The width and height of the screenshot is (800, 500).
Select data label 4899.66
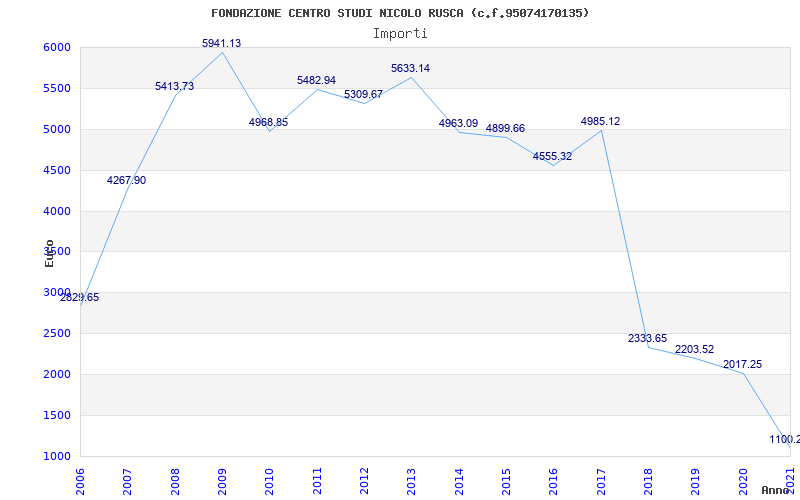(x=505, y=129)
